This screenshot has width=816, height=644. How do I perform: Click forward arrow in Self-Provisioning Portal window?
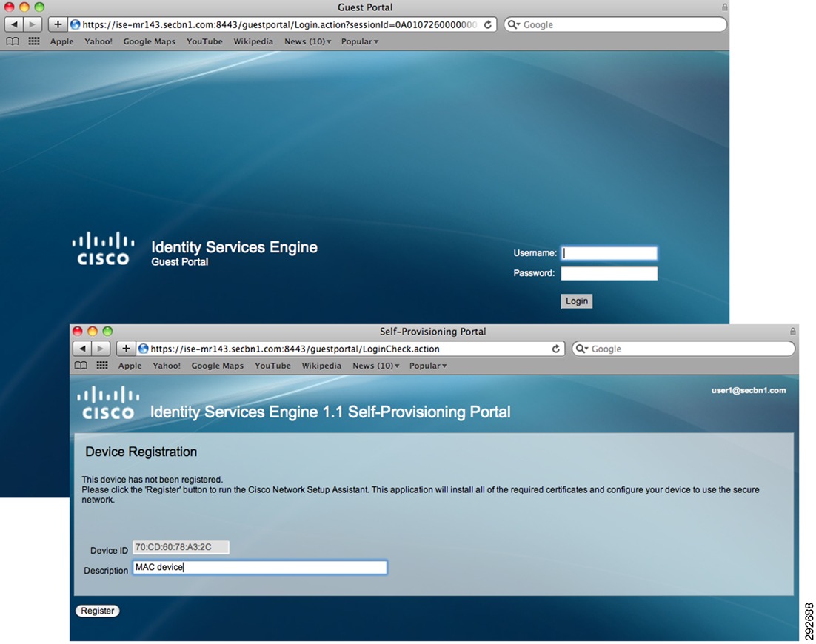point(101,349)
